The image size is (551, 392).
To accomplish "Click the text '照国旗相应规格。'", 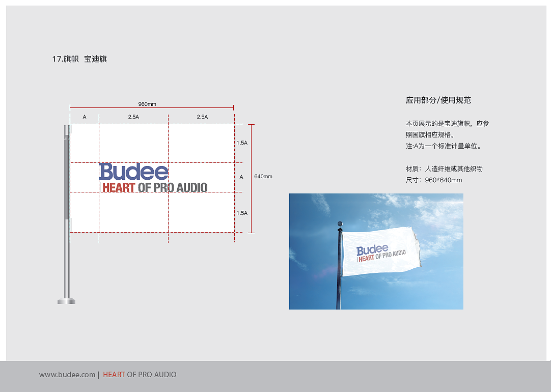I will [431, 135].
